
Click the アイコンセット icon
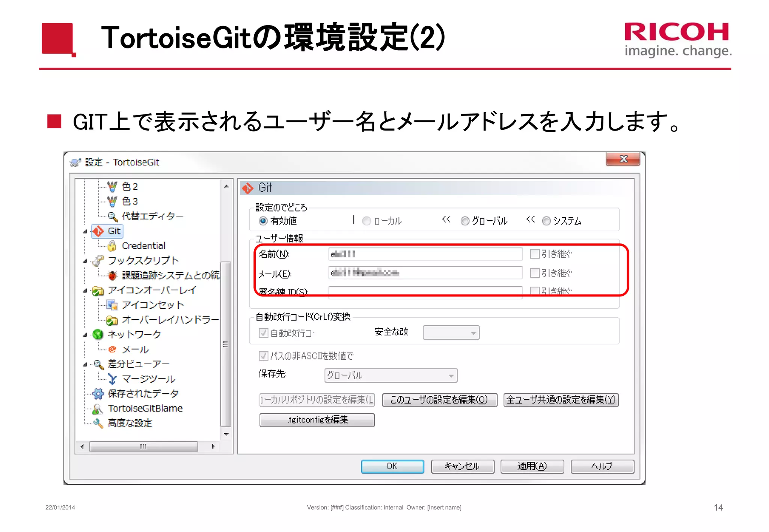pyautogui.click(x=112, y=305)
